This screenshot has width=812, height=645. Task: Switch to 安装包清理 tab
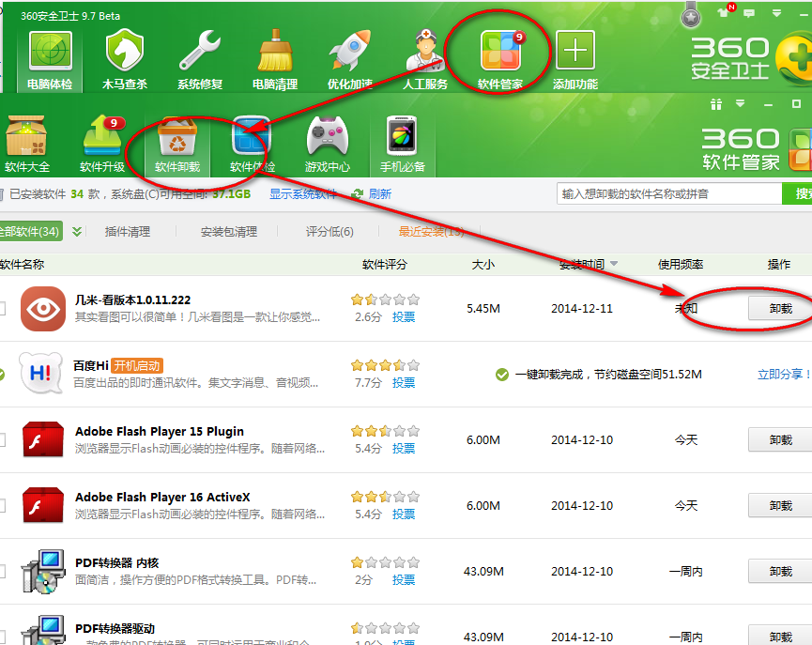(229, 232)
